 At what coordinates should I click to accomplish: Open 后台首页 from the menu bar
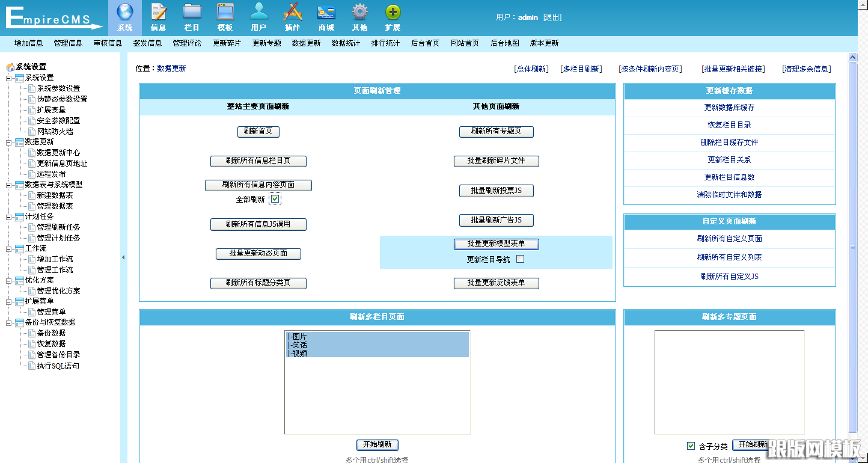click(x=425, y=43)
